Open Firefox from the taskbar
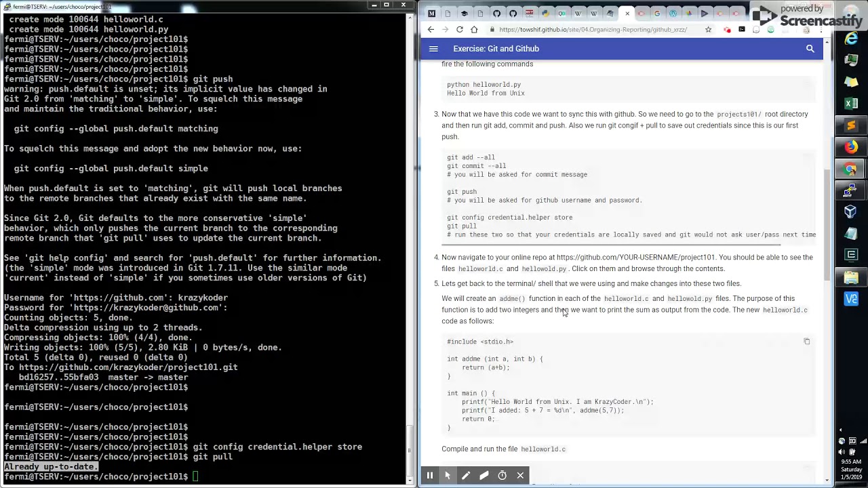The height and width of the screenshot is (488, 868). click(851, 147)
